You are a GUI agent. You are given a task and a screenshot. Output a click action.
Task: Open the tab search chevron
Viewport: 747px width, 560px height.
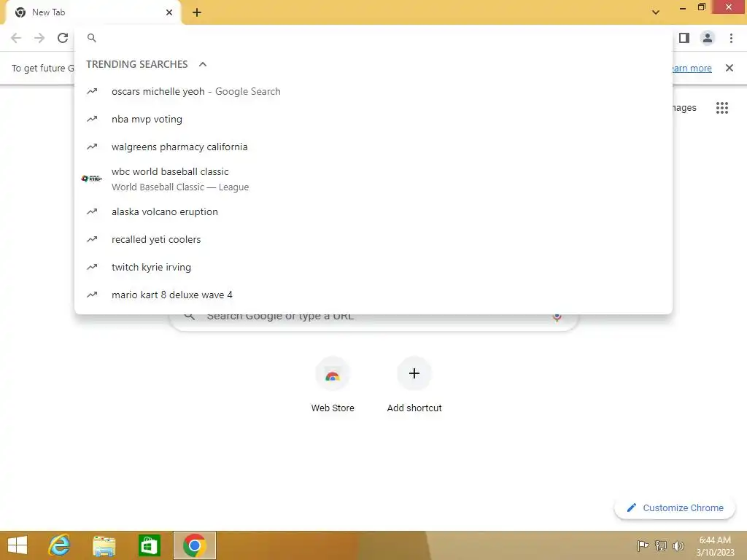pyautogui.click(x=656, y=12)
